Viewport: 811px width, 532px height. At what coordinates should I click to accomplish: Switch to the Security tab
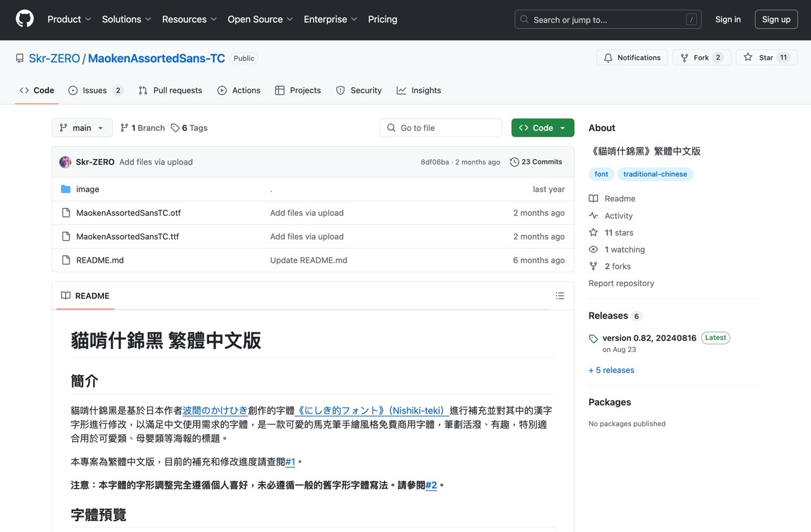click(x=359, y=91)
